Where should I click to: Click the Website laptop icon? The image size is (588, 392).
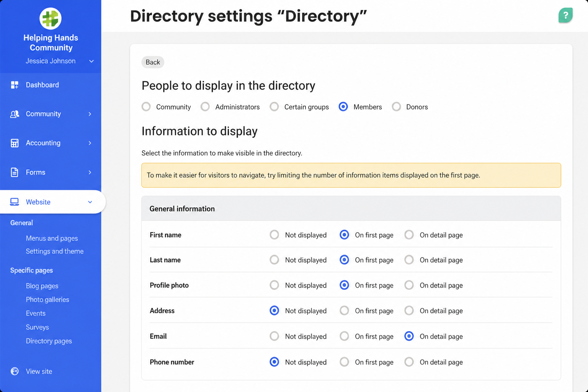tap(15, 202)
